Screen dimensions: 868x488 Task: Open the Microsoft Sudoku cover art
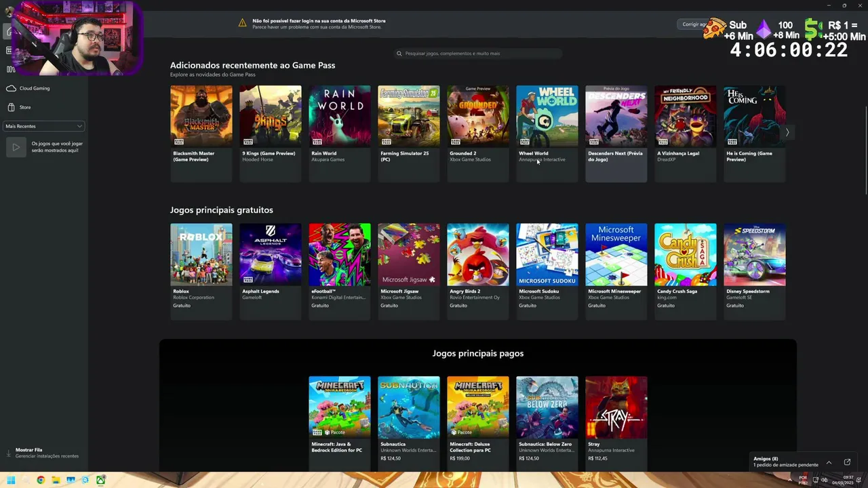tap(547, 254)
